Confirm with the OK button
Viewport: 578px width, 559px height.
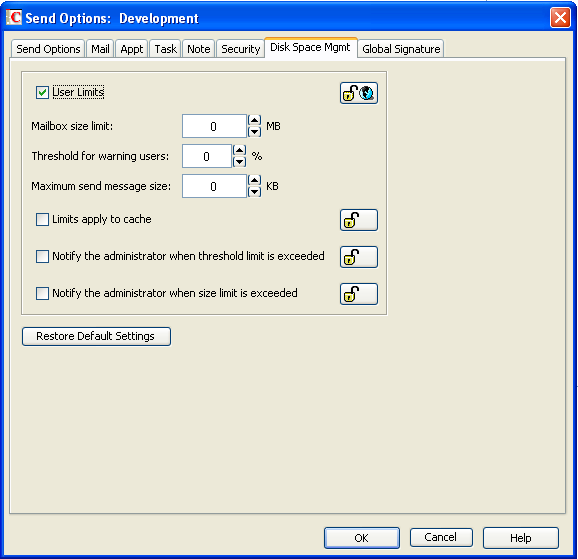[362, 538]
